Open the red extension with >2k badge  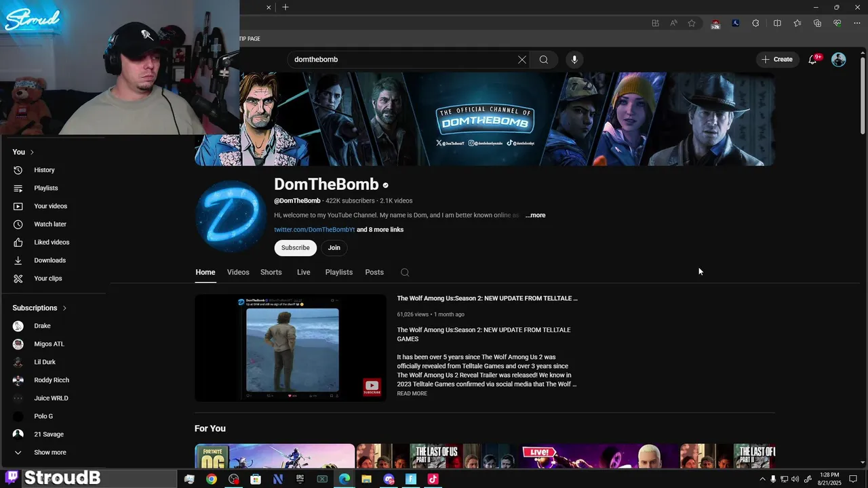coord(715,24)
